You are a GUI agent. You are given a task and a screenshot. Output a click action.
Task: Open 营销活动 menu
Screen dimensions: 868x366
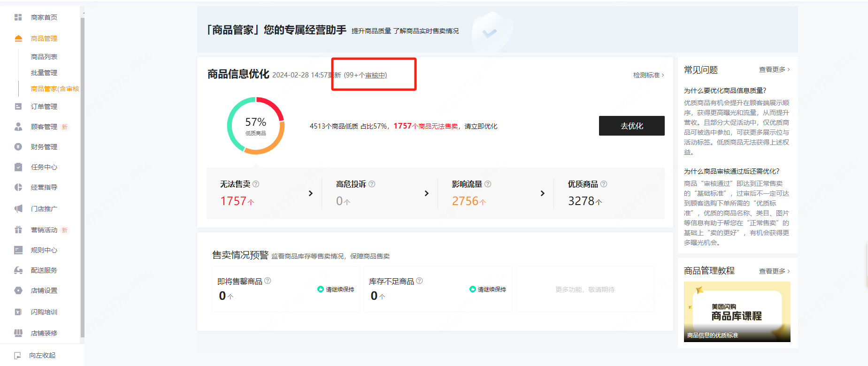coord(44,230)
